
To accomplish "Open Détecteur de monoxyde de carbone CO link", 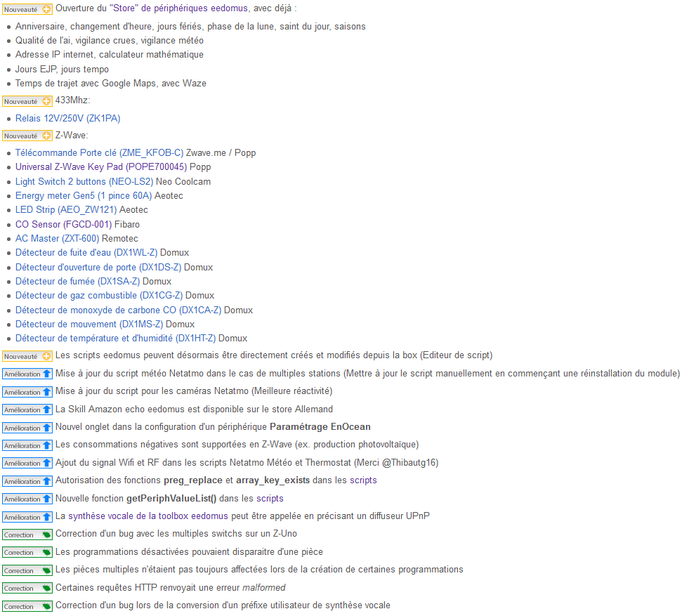I will [x=118, y=310].
